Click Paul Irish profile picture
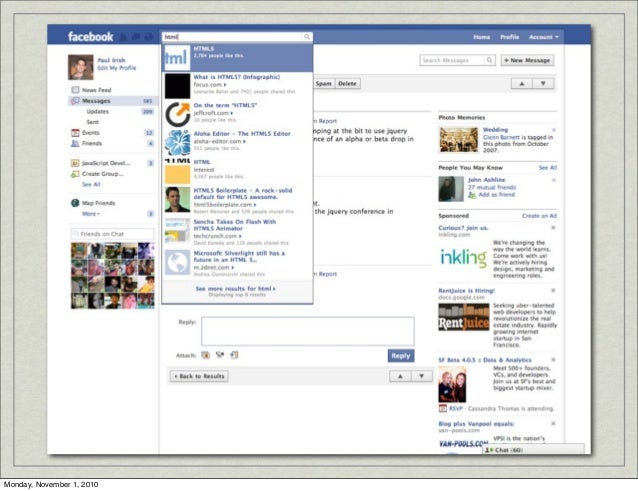This screenshot has height=491, width=638. tap(81, 67)
